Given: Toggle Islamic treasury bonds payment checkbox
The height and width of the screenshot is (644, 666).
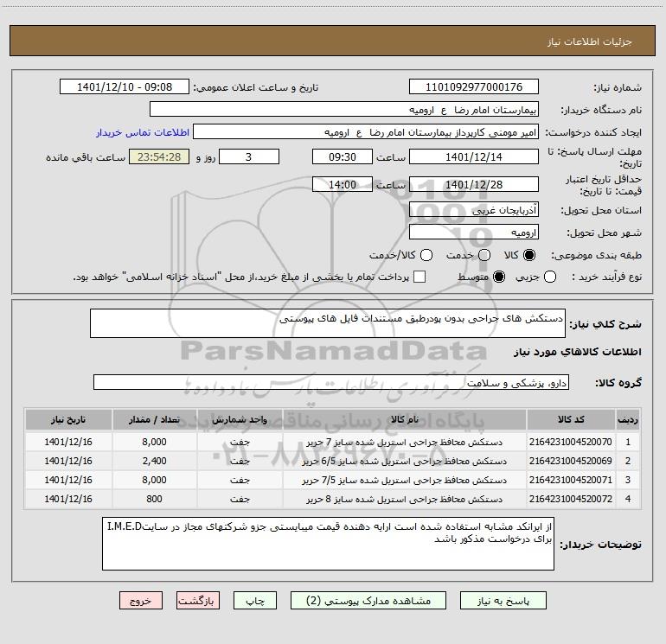Looking at the screenshot, I should [x=419, y=277].
